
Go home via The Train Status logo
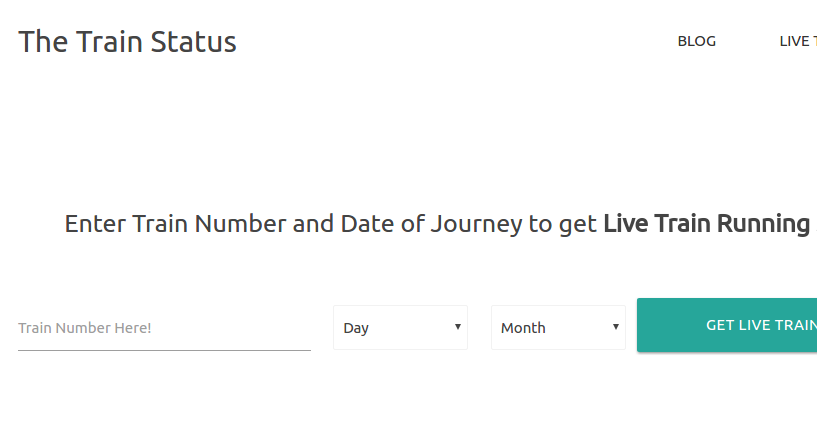pyautogui.click(x=127, y=42)
